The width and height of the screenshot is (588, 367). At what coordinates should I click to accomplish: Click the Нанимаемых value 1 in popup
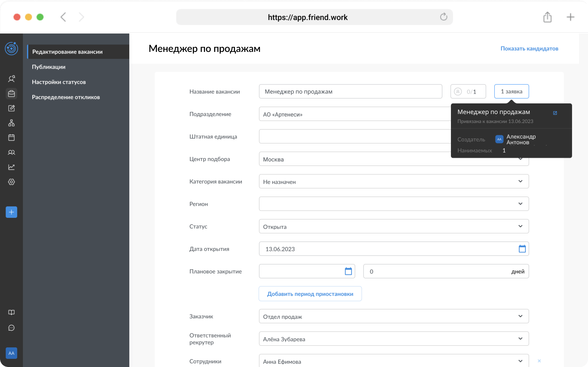(x=504, y=150)
